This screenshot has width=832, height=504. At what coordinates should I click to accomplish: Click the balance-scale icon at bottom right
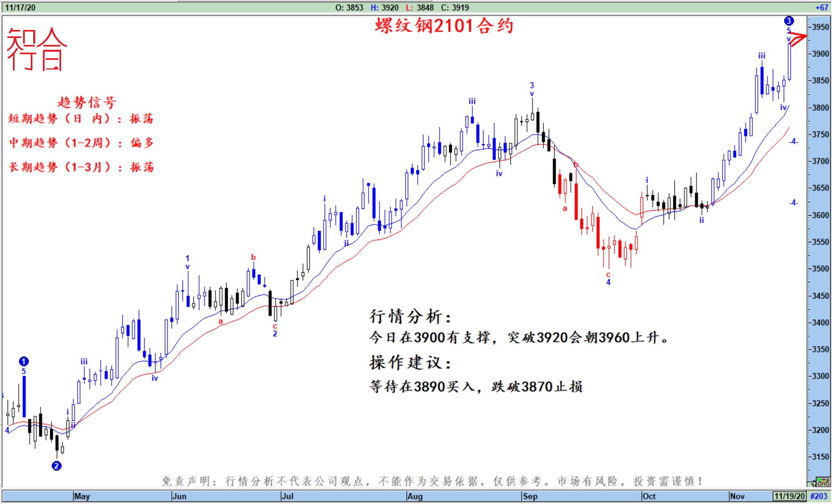point(823,482)
